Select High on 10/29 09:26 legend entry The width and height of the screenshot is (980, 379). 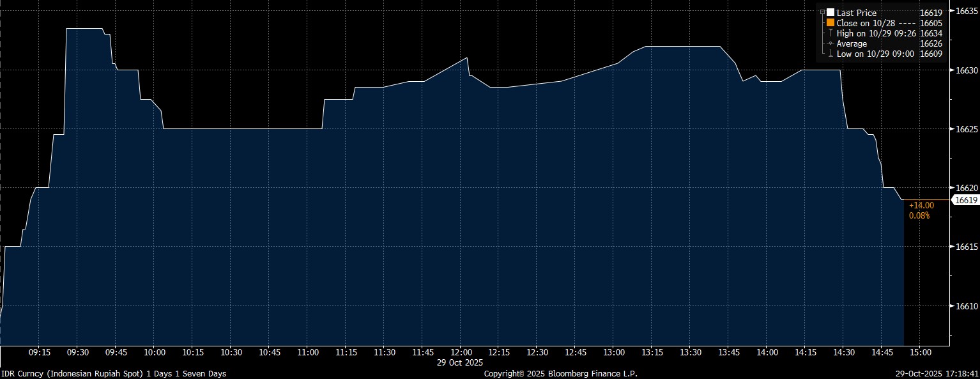tap(875, 33)
